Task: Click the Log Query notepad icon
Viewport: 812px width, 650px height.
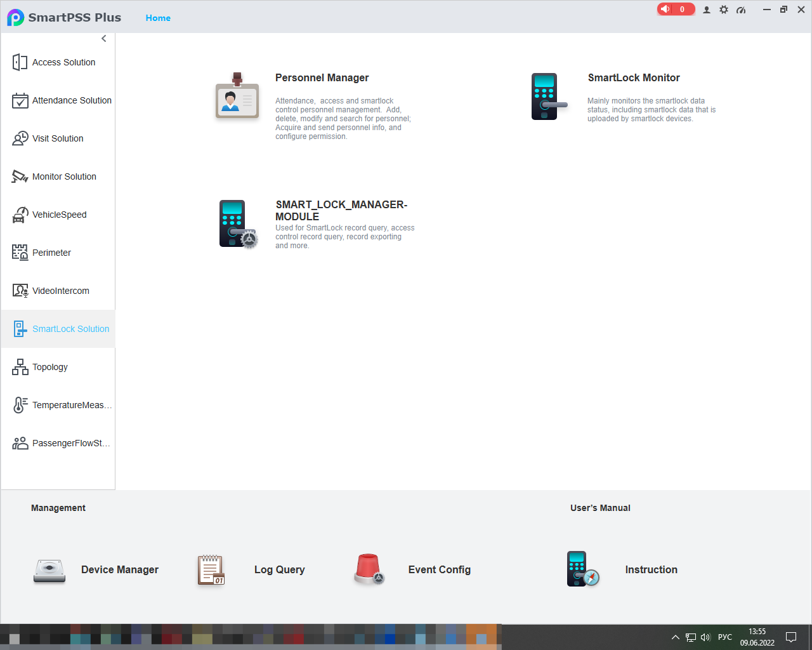Action: [211, 569]
